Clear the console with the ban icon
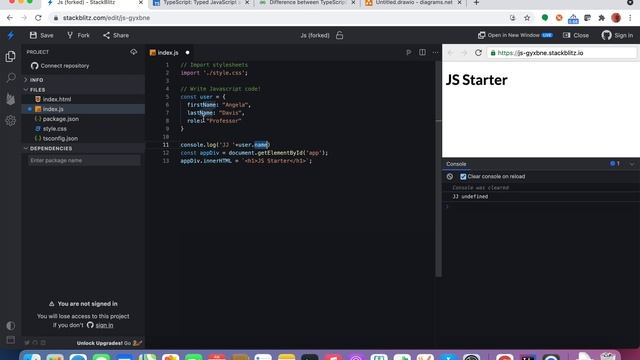Screen dimensions: 640x360 (450, 177)
